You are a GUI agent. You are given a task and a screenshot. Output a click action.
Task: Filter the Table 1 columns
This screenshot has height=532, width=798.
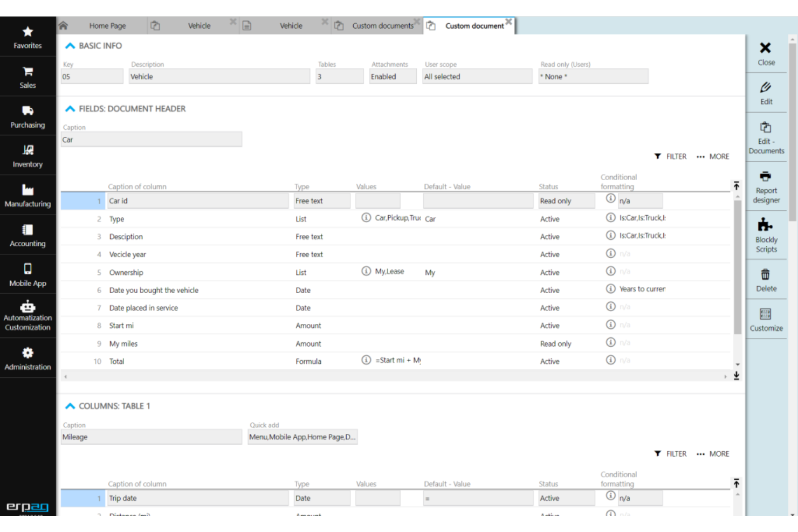pos(670,454)
